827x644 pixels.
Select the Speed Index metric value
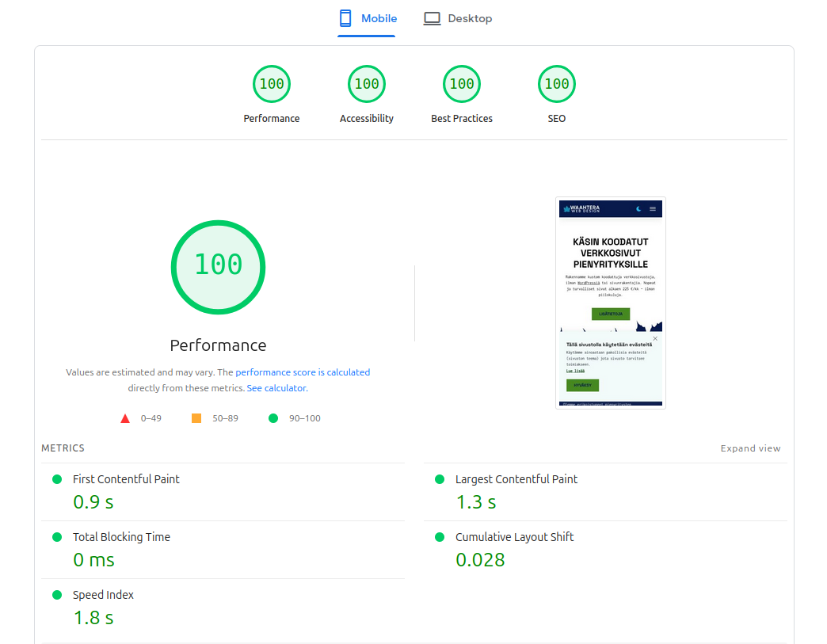(x=93, y=617)
